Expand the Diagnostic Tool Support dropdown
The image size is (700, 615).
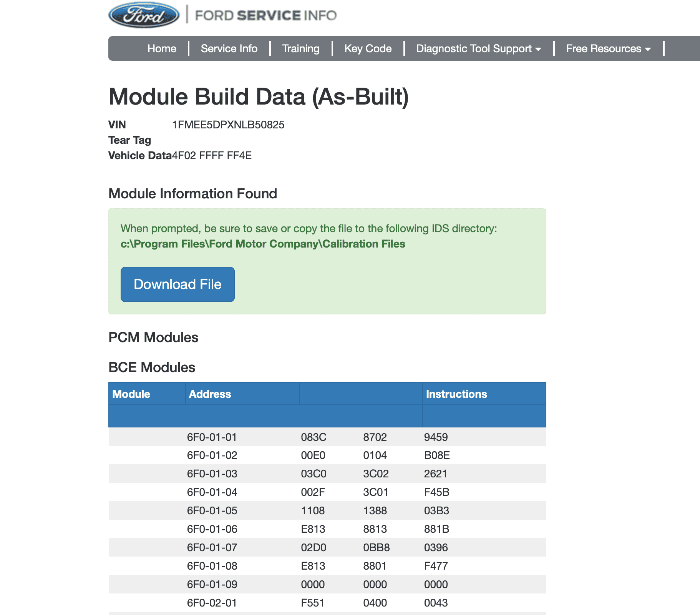479,48
